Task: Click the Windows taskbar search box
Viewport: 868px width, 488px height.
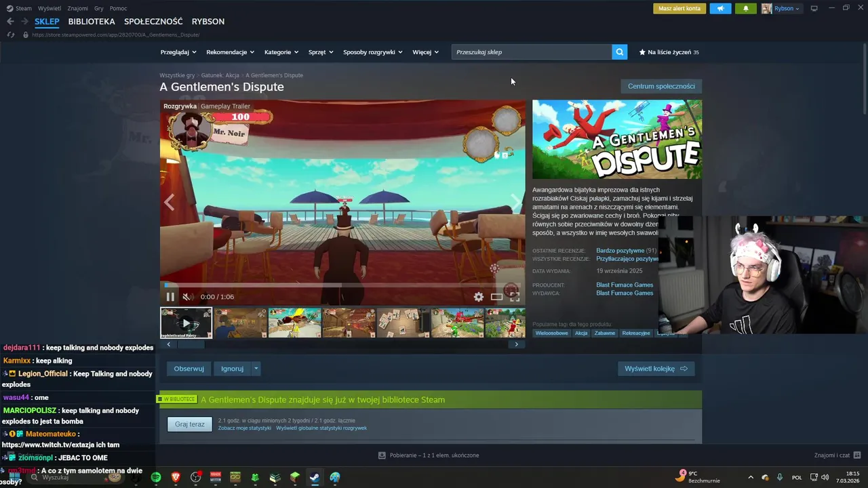Action: pyautogui.click(x=75, y=477)
